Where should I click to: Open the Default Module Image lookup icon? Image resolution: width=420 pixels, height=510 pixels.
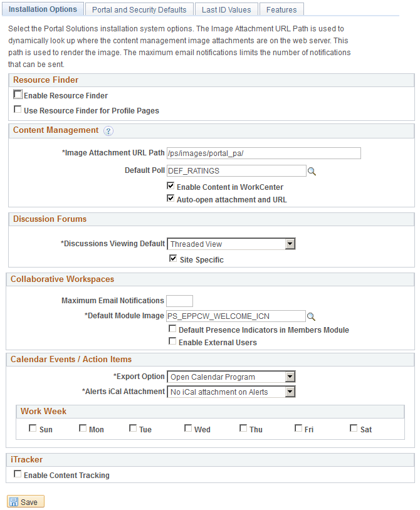[x=312, y=316]
